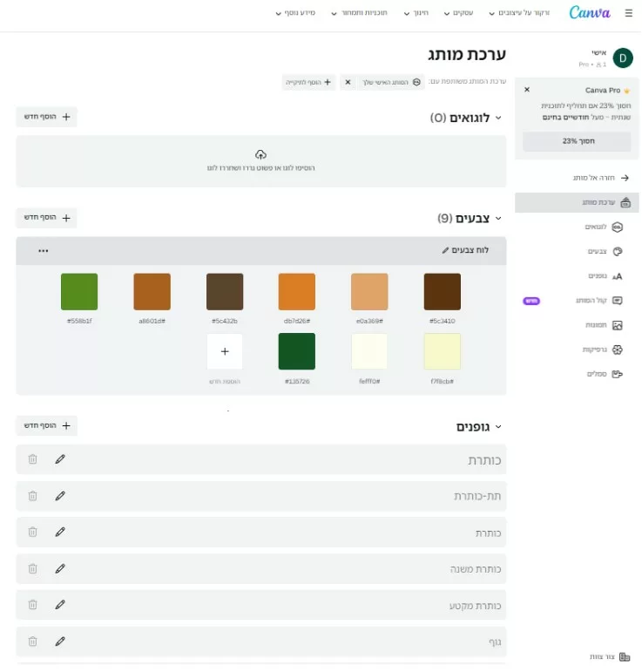This screenshot has height=672, width=642.
Task: Select the green #558b1f swatch
Action: 79,291
